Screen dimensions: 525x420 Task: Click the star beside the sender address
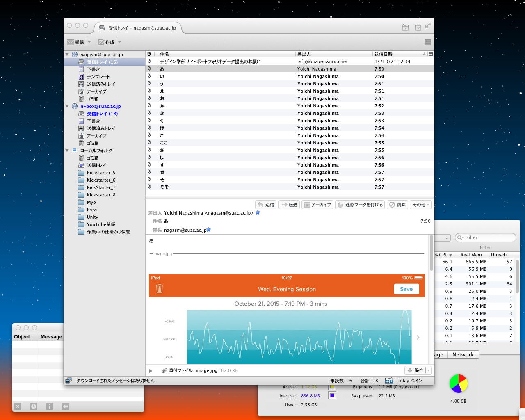click(258, 212)
